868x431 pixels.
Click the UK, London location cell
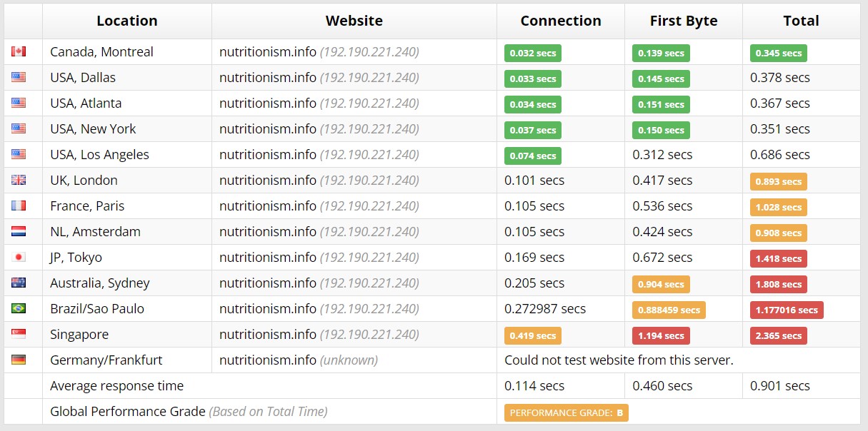click(127, 180)
